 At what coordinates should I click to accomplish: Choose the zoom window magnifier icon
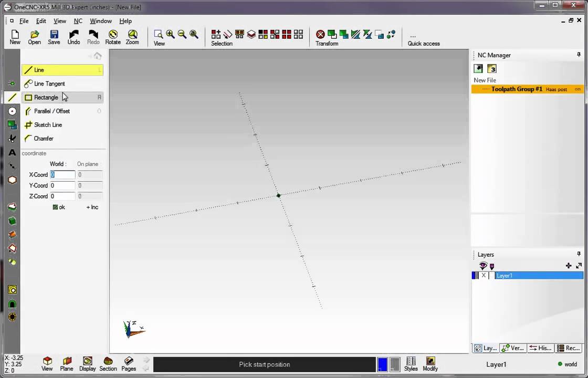click(x=159, y=35)
